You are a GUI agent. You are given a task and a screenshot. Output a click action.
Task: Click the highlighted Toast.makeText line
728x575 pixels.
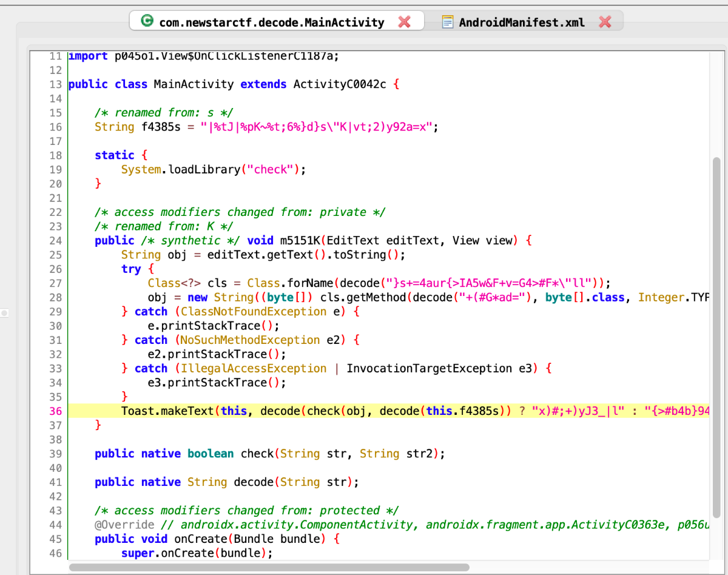point(388,411)
